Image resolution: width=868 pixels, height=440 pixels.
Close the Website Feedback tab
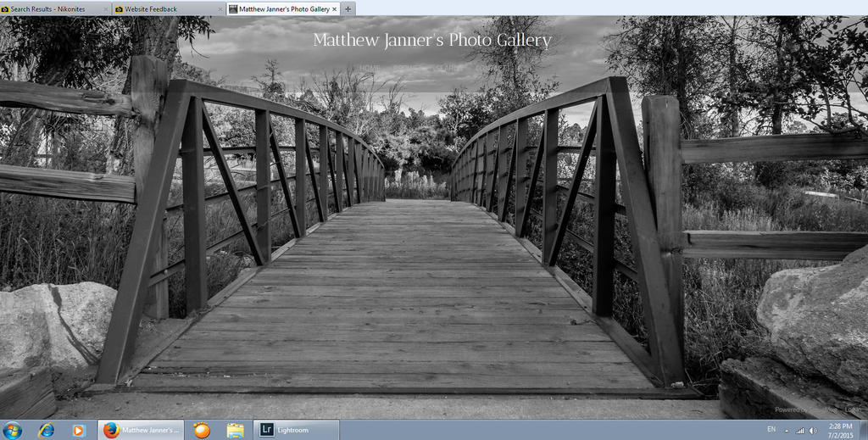[219, 9]
